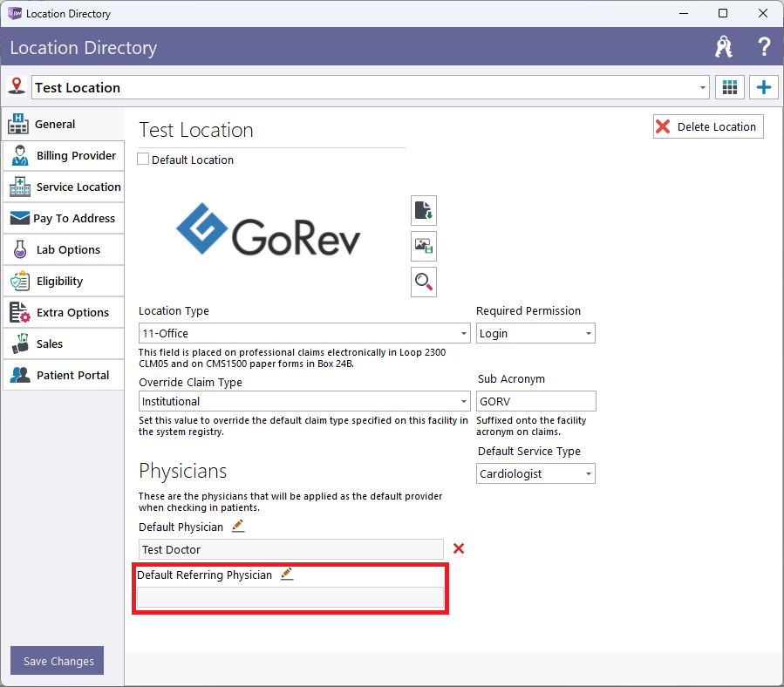Click the import logo file icon

point(424,210)
